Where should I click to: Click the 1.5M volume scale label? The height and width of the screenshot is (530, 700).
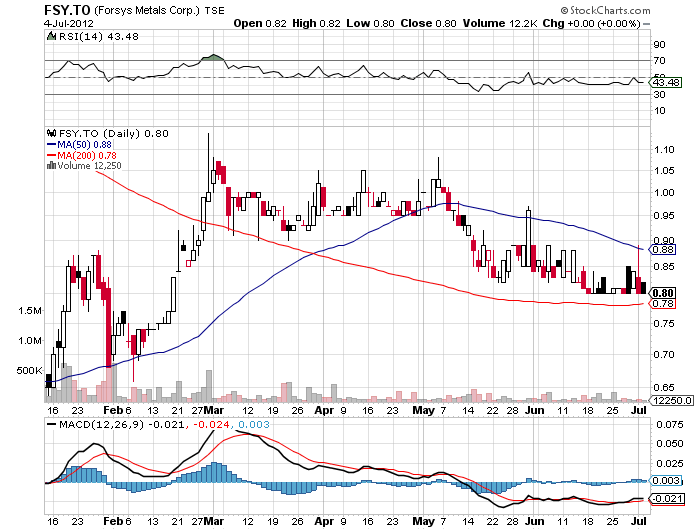(x=30, y=311)
